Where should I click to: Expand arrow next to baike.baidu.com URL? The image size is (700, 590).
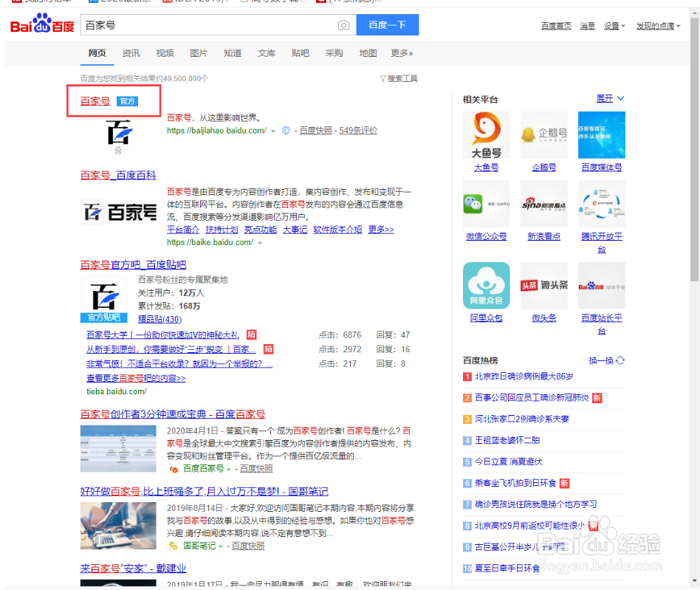coord(260,243)
